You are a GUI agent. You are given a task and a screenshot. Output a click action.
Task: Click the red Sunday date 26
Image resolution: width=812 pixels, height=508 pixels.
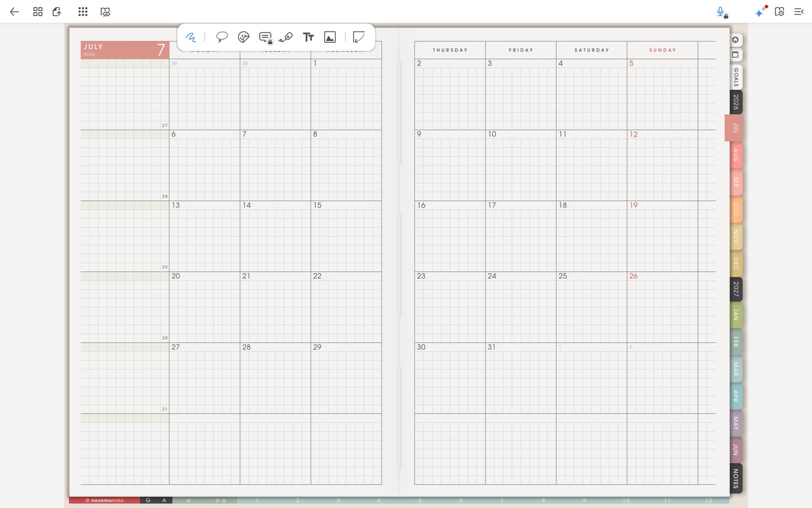coord(633,276)
